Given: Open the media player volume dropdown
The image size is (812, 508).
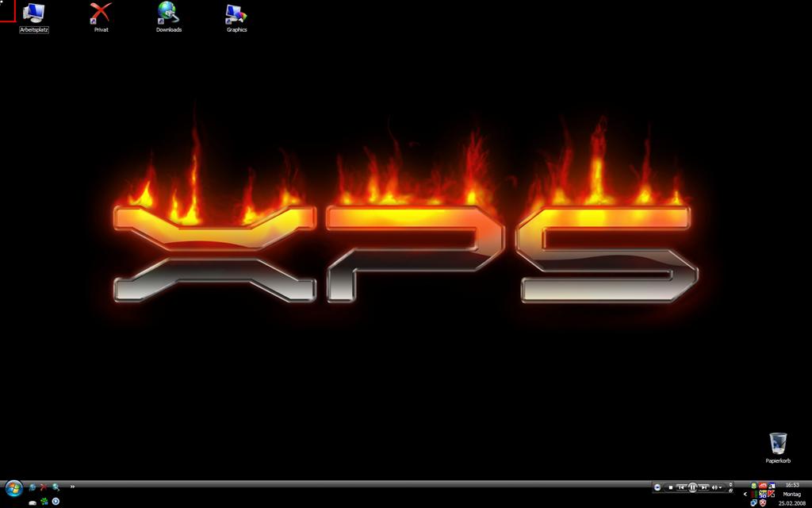Looking at the screenshot, I should 720,487.
